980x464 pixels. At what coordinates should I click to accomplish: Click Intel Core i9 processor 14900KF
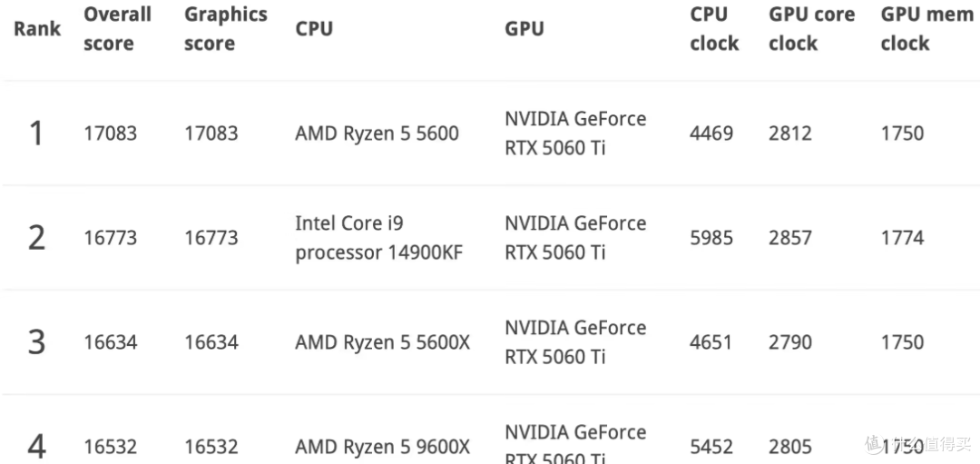pos(378,238)
